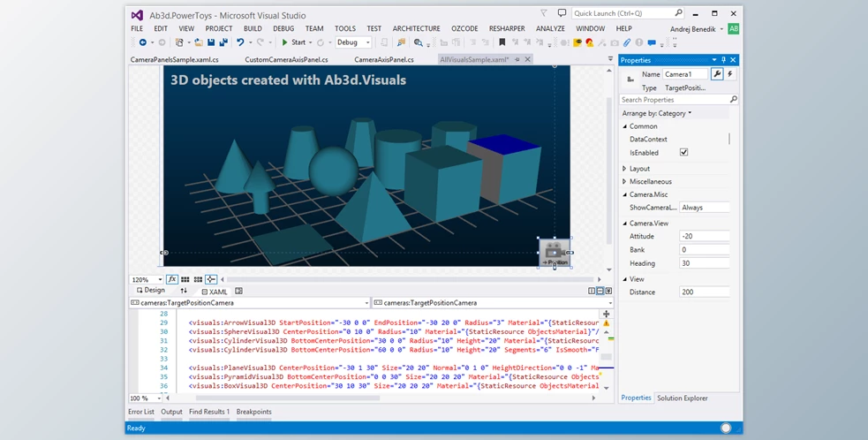Open the ARCHITECTURE menu
The image size is (868, 440).
[416, 28]
